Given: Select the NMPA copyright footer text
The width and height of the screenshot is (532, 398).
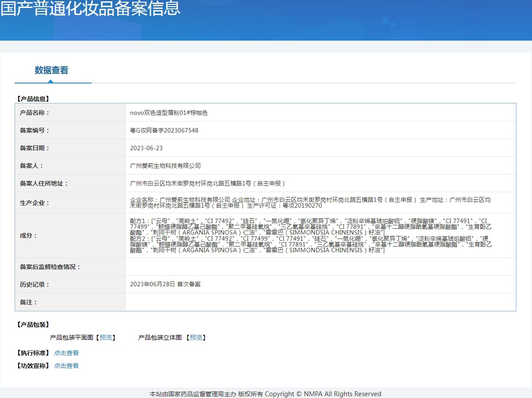Looking at the screenshot, I should (x=265, y=394).
